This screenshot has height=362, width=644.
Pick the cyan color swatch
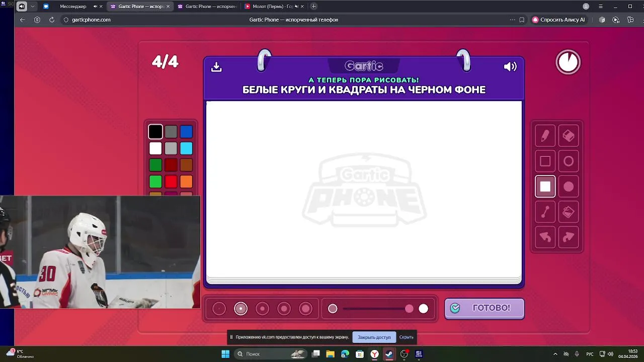(x=186, y=148)
